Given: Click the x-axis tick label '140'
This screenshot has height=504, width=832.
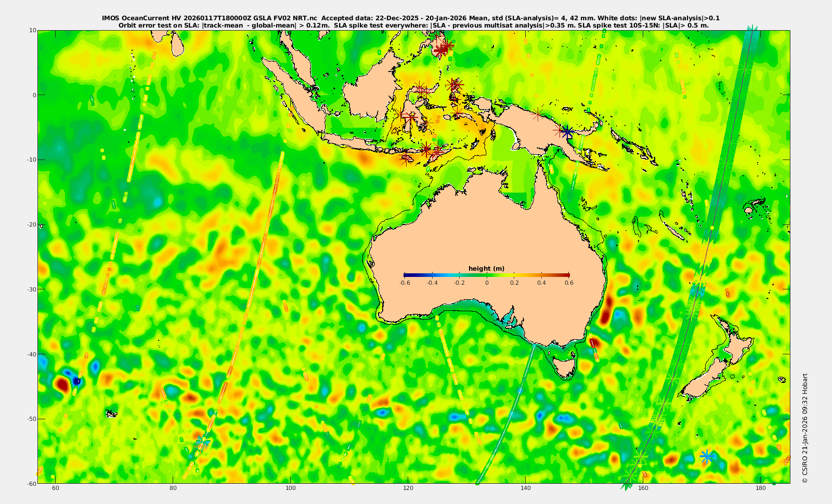Looking at the screenshot, I should coord(526,488).
